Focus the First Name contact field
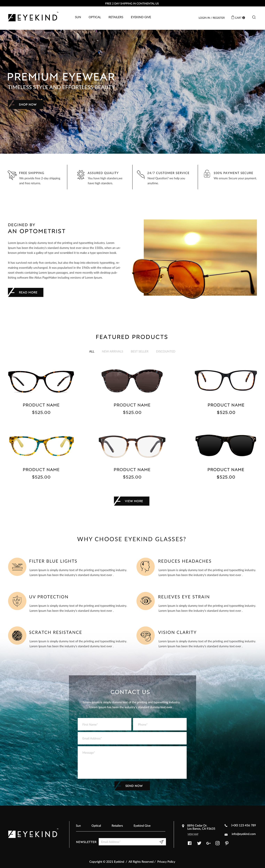 click(x=104, y=724)
